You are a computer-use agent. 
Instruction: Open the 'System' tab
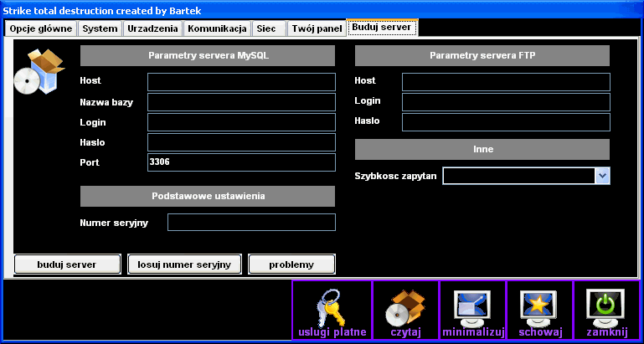coord(100,28)
